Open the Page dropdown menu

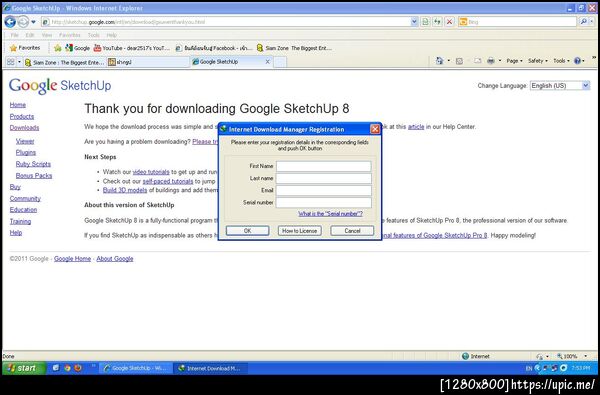tap(514, 60)
